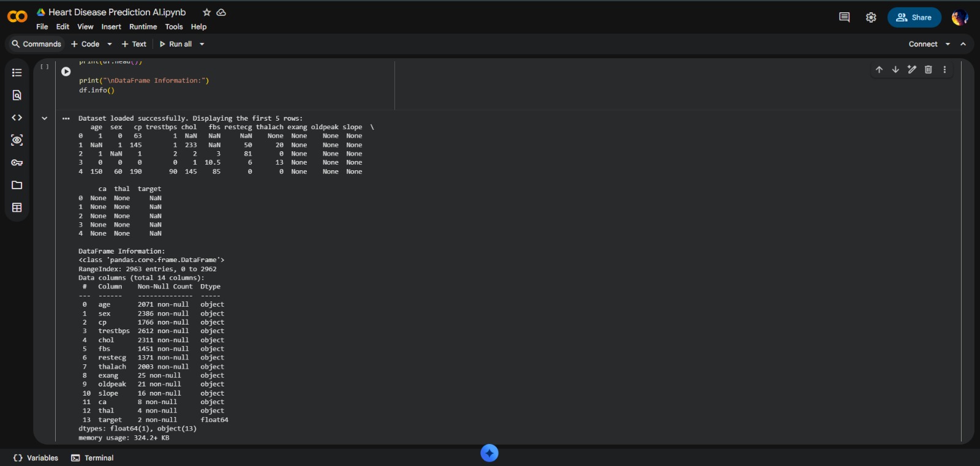The image size is (980, 466).
Task: Star the Heart Disease Prediction notebook
Action: coord(207,12)
